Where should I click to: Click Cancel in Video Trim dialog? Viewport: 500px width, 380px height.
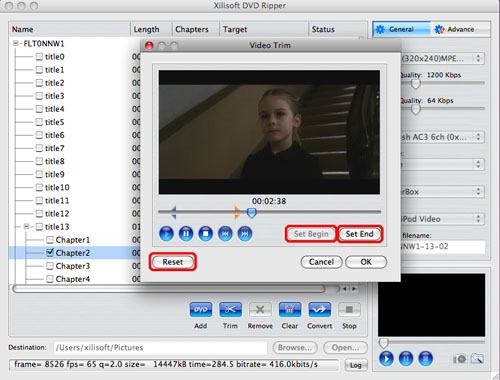click(321, 262)
